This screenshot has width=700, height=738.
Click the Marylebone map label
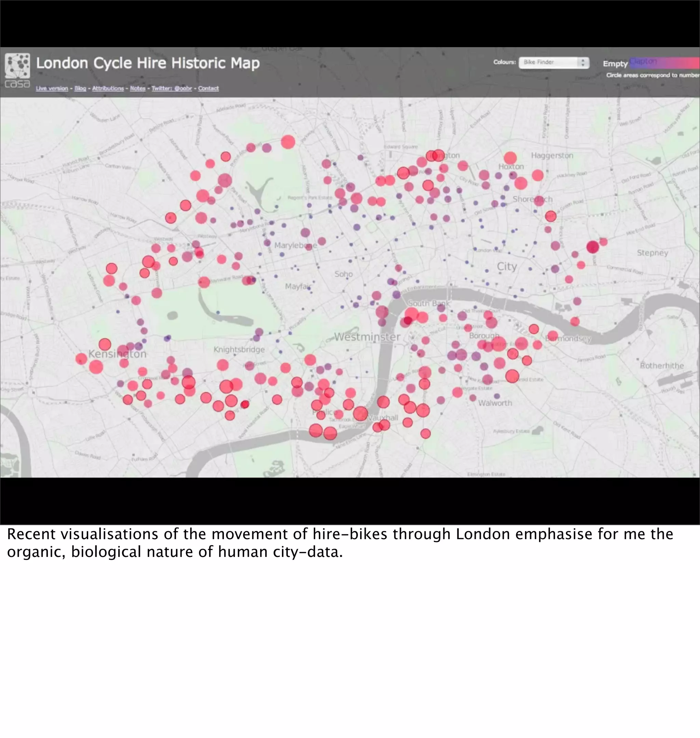296,245
